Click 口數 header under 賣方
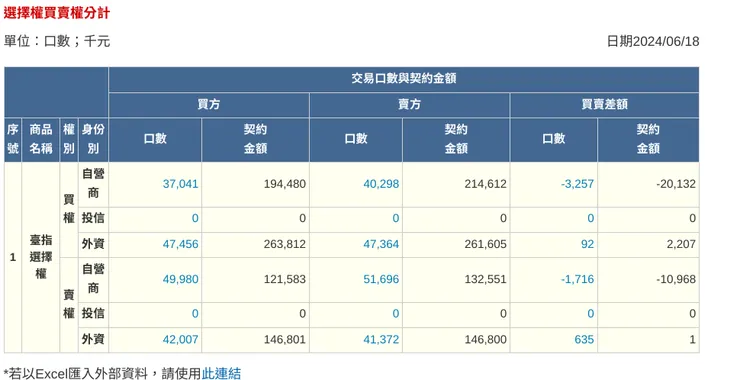Image resolution: width=740 pixels, height=380 pixels. 356,139
